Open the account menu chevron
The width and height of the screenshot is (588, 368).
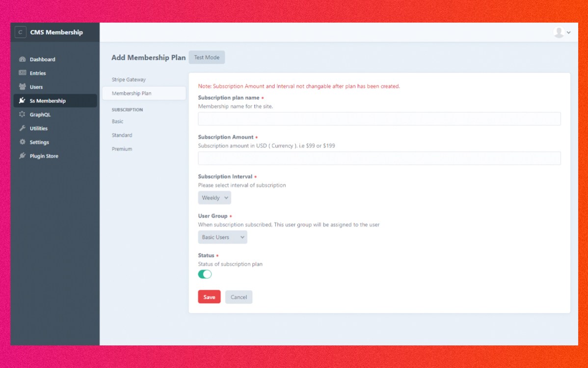568,32
